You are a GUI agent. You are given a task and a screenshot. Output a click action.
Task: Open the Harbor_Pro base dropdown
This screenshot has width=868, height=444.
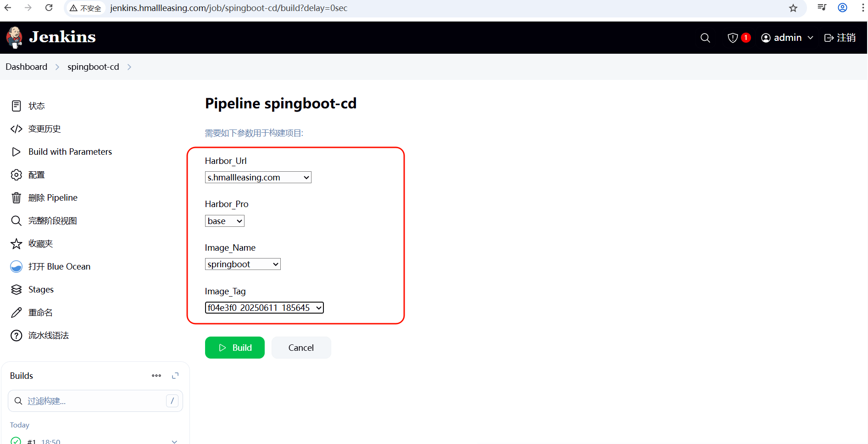224,221
